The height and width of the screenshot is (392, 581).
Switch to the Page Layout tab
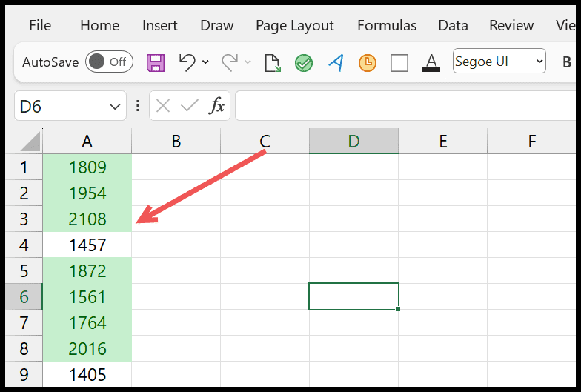coord(295,25)
